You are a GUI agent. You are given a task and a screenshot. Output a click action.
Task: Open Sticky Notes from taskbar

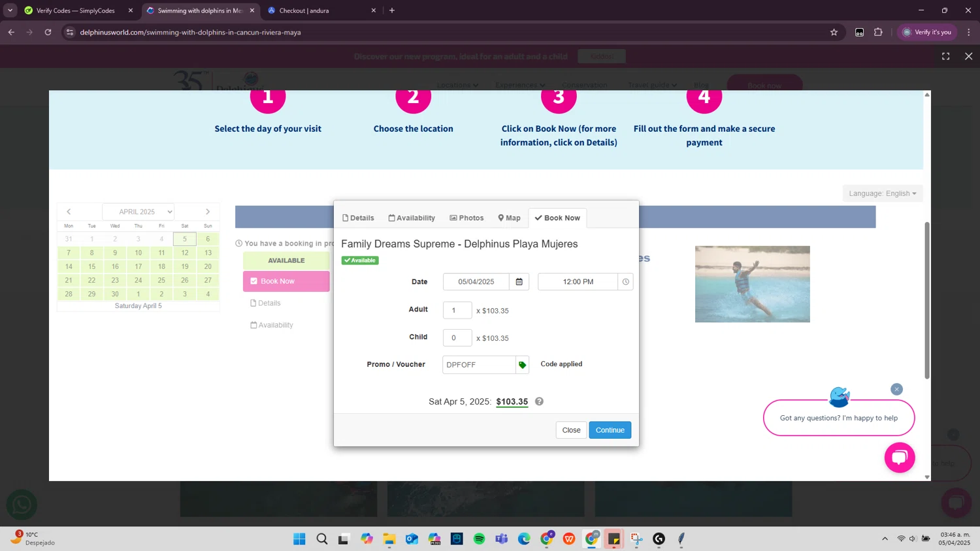point(614,539)
